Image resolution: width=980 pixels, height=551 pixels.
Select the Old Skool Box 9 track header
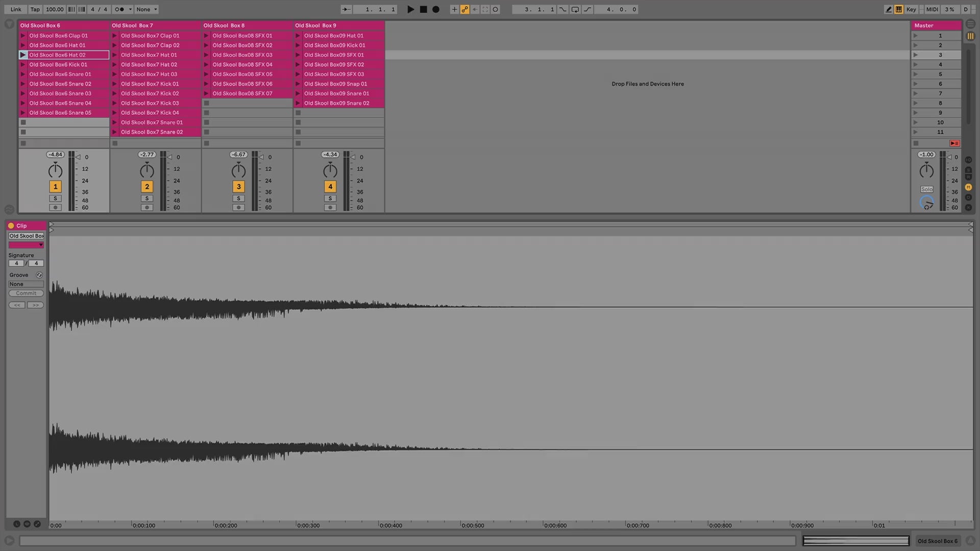click(339, 25)
